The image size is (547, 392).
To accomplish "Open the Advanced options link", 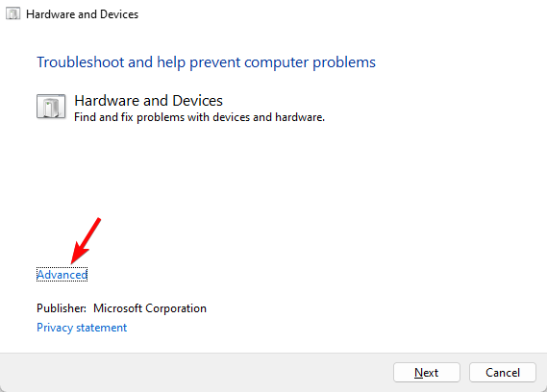I will 62,275.
